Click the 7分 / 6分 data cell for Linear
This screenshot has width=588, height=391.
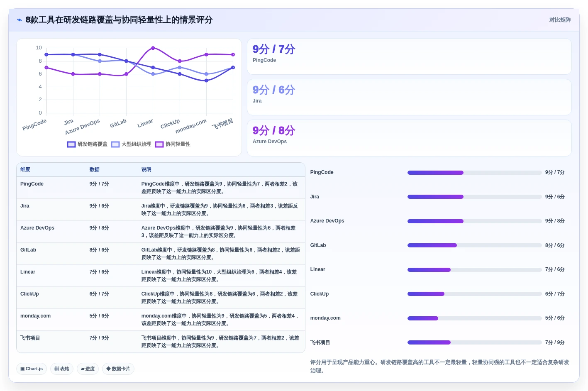[x=99, y=272]
